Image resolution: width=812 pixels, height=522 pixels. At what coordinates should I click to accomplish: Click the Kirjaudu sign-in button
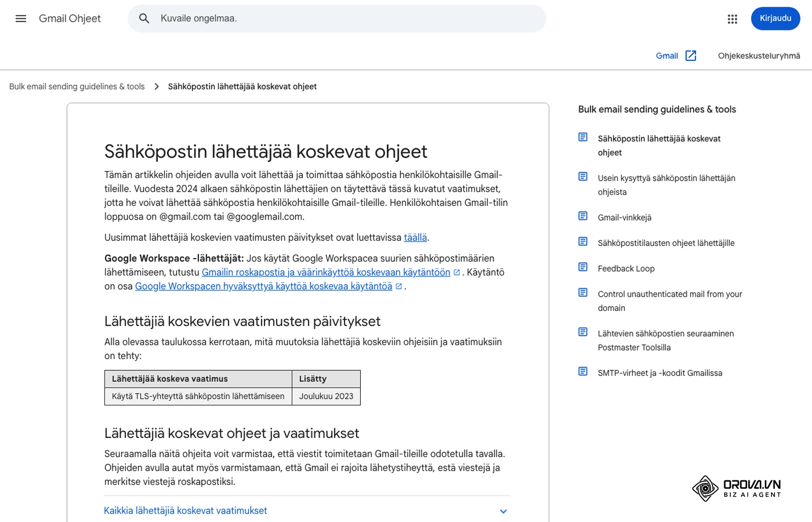click(x=775, y=19)
